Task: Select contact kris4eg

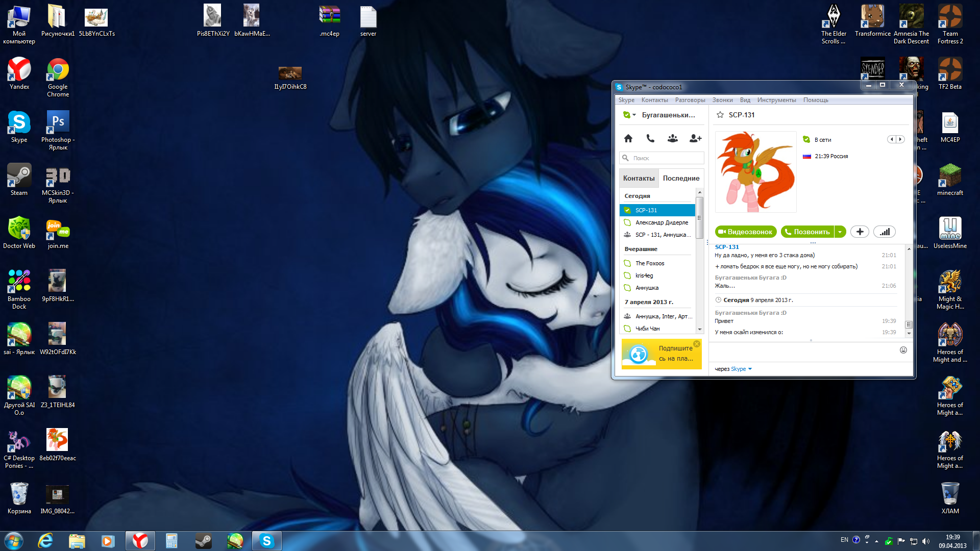Action: pyautogui.click(x=657, y=275)
